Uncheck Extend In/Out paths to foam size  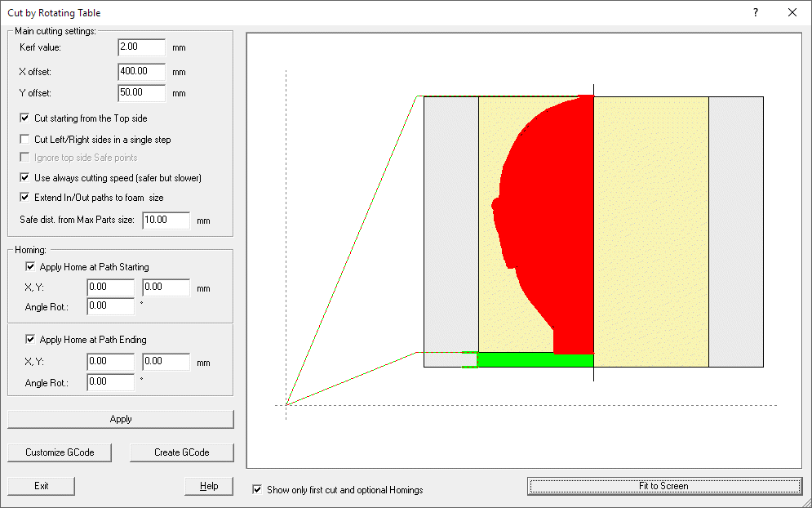pos(25,197)
